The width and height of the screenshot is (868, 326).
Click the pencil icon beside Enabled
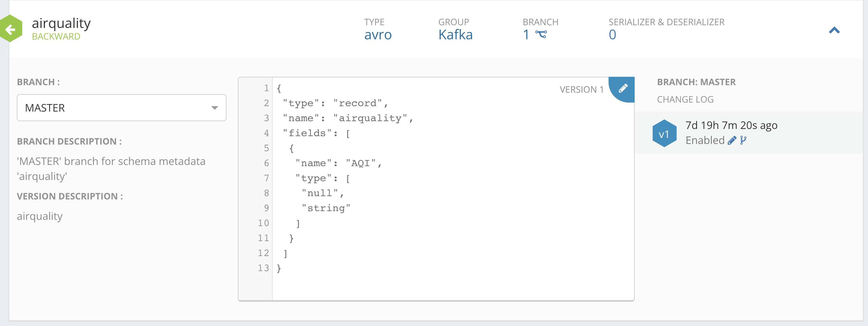click(732, 140)
